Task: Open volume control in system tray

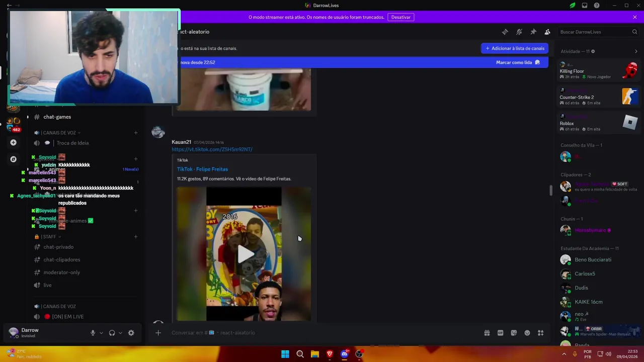Action: click(x=608, y=354)
